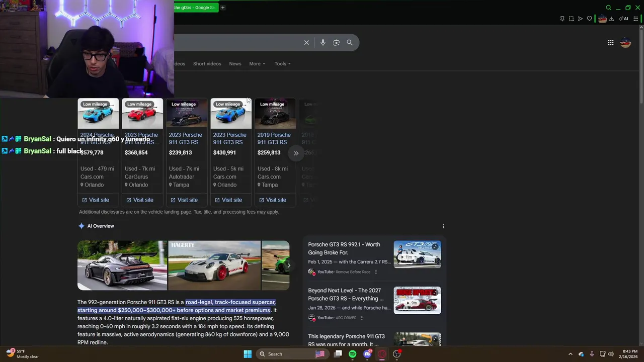
Task: Show hidden system tray icons chevron
Action: tap(570, 354)
